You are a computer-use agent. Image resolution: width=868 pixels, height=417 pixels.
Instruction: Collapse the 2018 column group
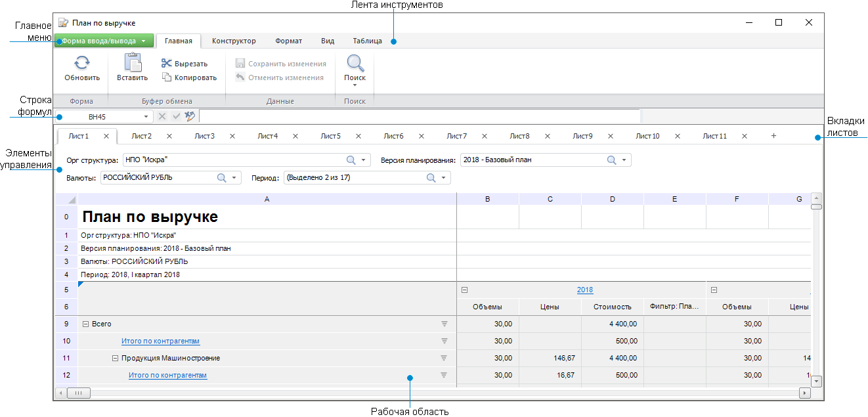coord(464,289)
